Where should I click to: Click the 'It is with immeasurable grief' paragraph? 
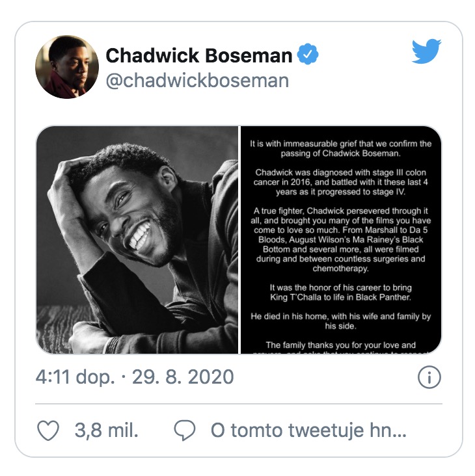pyautogui.click(x=341, y=148)
